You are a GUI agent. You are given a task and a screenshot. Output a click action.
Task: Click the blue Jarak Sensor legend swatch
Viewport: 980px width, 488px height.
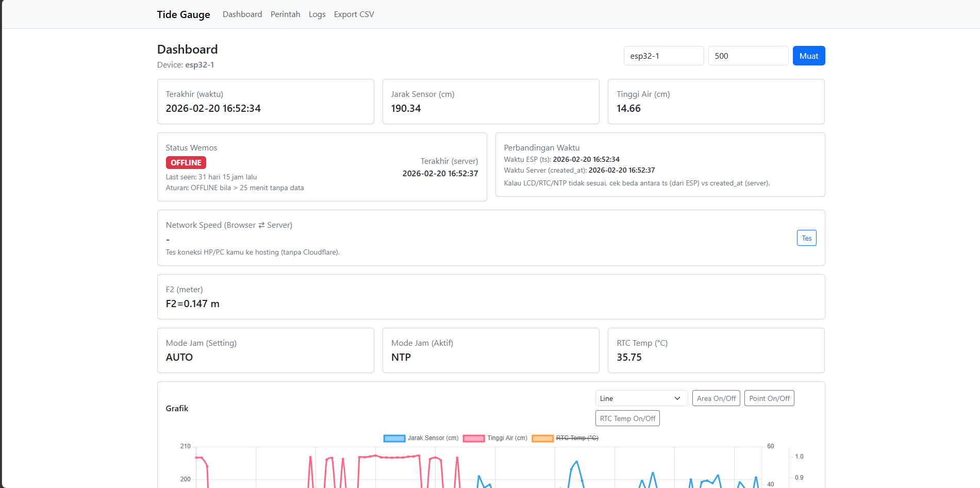coord(394,439)
